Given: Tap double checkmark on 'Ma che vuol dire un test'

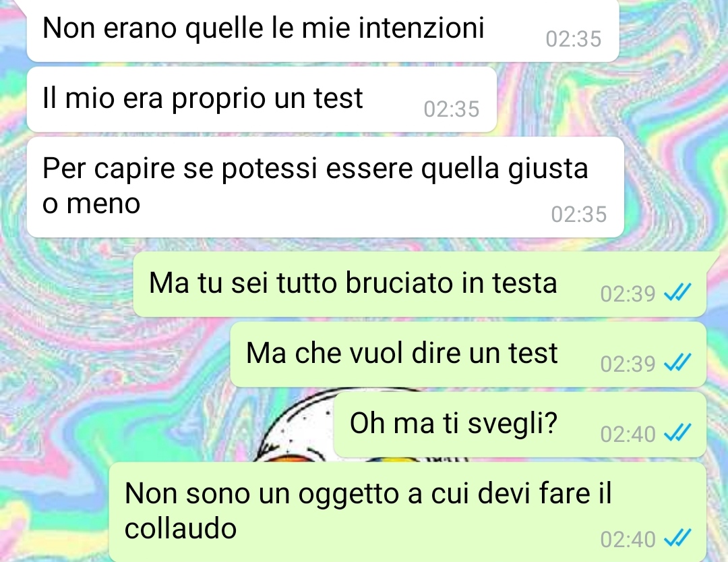Looking at the screenshot, I should (677, 363).
